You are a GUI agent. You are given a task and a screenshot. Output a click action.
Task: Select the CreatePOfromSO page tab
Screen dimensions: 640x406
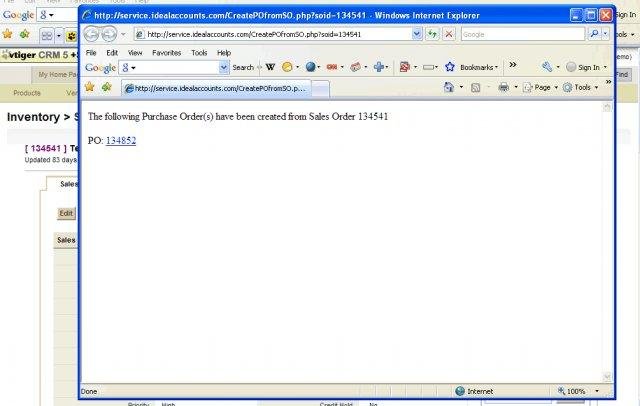click(x=216, y=88)
